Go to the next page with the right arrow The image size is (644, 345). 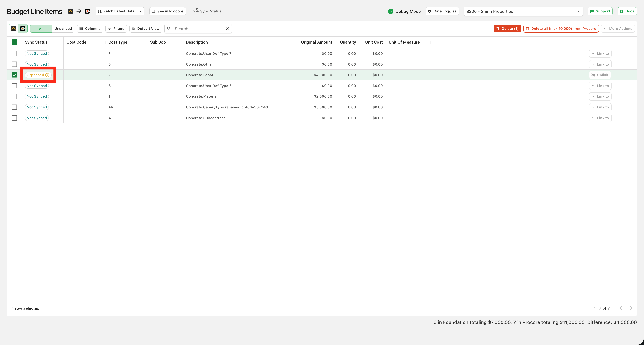pos(631,308)
